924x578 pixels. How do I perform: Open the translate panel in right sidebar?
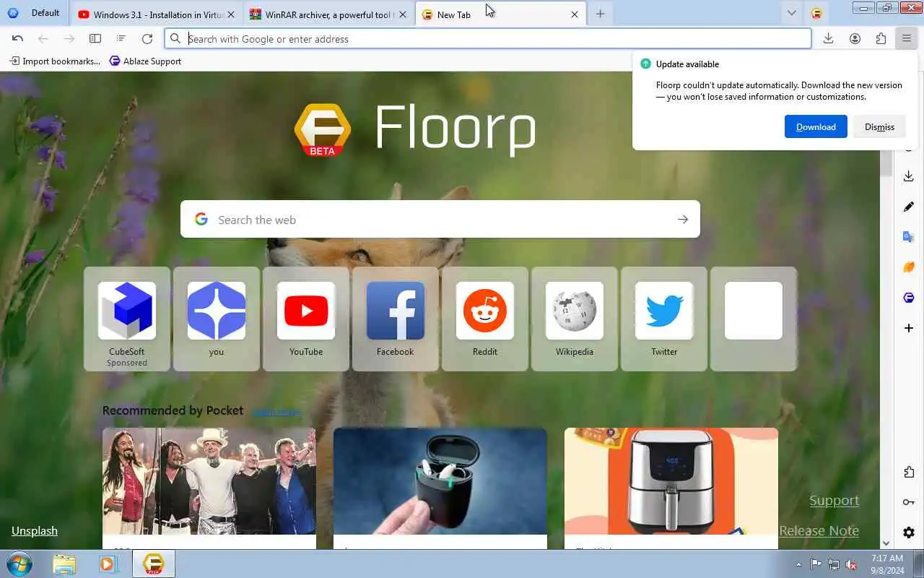click(x=909, y=237)
